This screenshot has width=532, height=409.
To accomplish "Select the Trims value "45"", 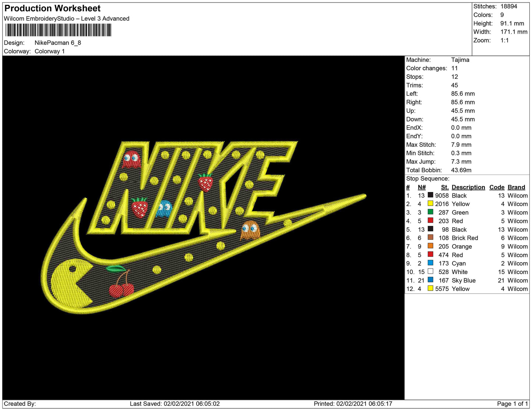I will (x=455, y=85).
